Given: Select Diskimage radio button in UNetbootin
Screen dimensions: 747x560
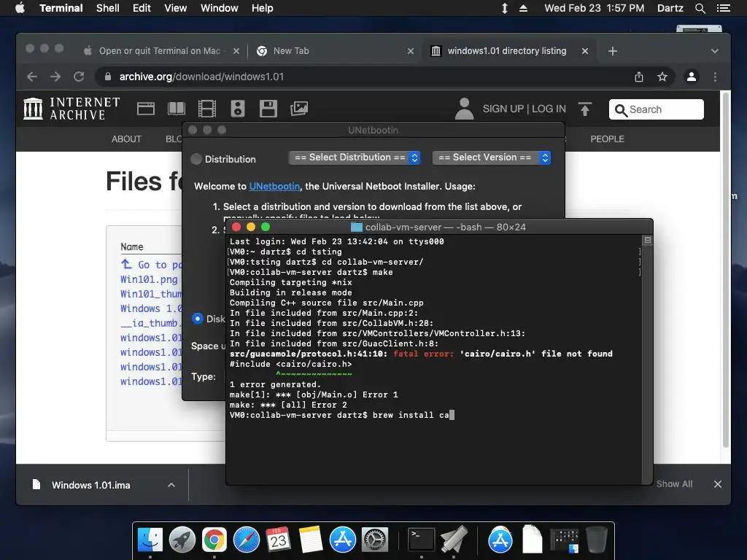Looking at the screenshot, I should [197, 319].
